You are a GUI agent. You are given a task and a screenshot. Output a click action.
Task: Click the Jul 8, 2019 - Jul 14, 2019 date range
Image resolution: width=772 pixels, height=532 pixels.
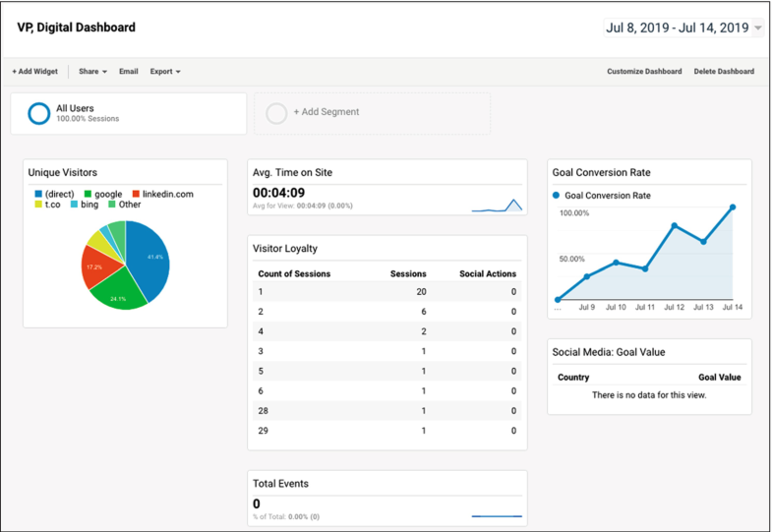point(677,28)
